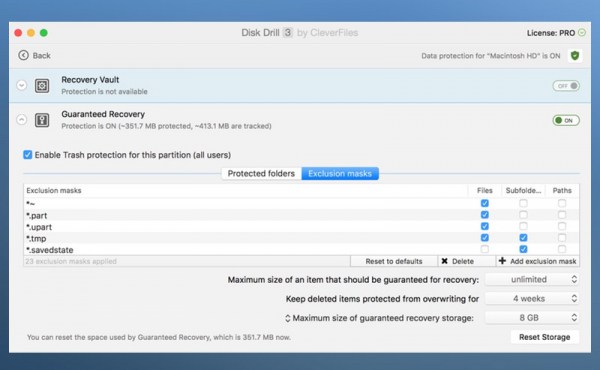Uncheck Files checkbox for *~ mask
This screenshot has width=600, height=370.
(x=484, y=203)
